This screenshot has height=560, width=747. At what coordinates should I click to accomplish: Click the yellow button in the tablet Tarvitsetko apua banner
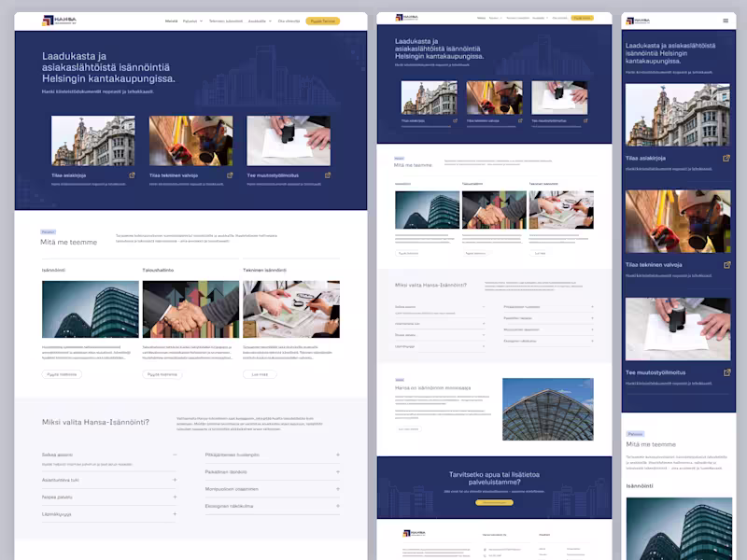pyautogui.click(x=494, y=502)
